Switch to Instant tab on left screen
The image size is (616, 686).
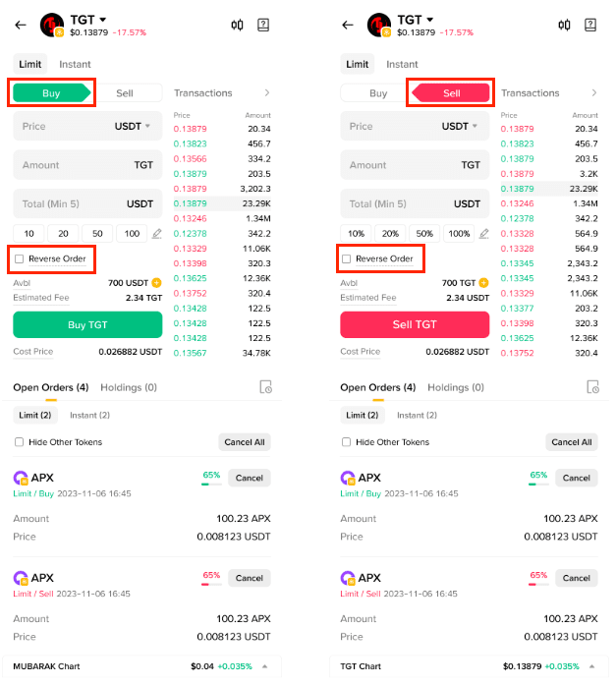point(75,64)
